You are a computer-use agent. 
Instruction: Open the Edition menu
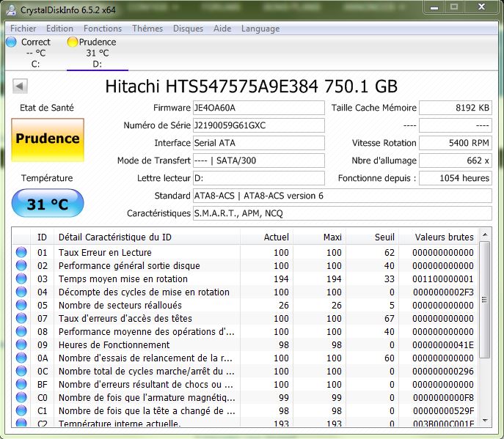tap(59, 29)
